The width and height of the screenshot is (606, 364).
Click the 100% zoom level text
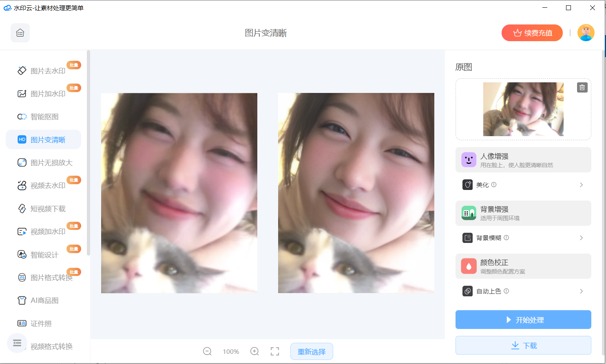(231, 351)
